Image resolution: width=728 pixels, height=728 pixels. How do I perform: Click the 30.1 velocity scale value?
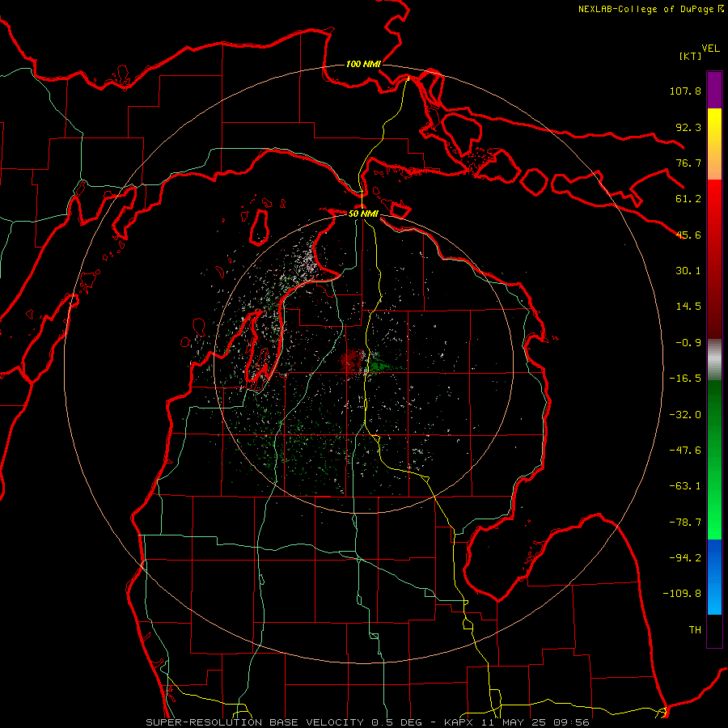point(688,271)
